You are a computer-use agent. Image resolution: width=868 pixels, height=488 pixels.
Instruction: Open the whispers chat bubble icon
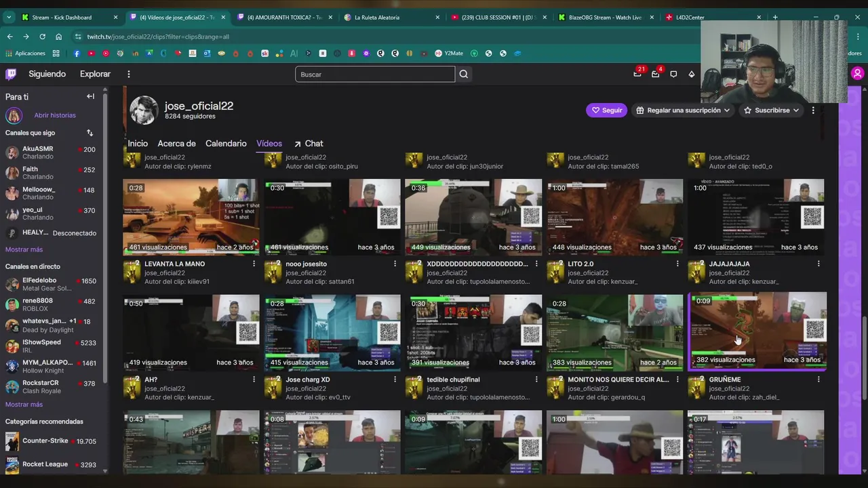(x=673, y=74)
